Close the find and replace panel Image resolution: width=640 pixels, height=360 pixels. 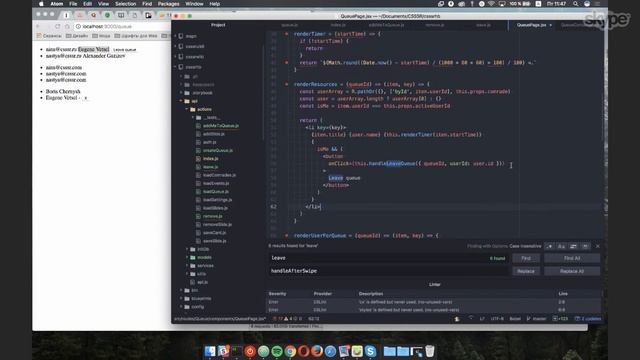click(598, 246)
